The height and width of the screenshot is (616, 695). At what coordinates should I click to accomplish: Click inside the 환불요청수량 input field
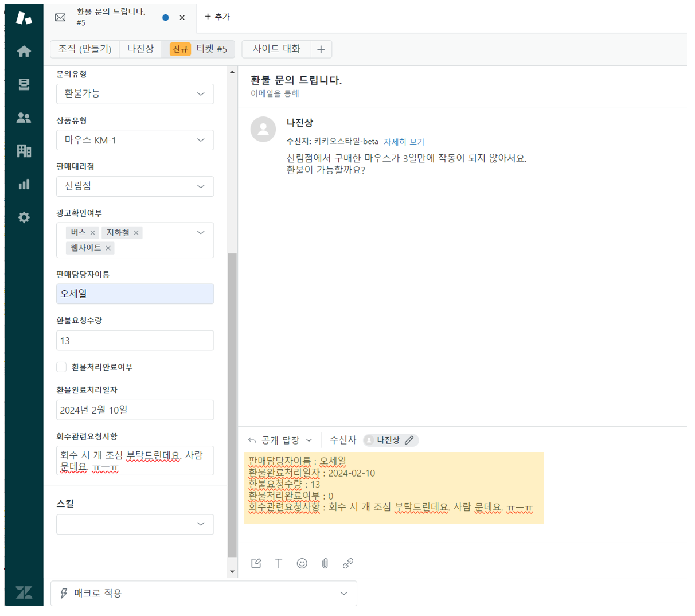coord(135,340)
